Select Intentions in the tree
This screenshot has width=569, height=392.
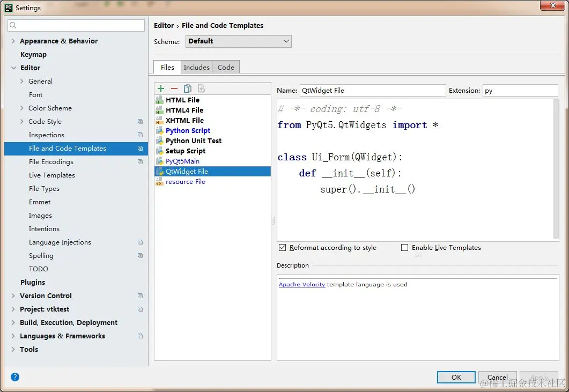coord(44,229)
